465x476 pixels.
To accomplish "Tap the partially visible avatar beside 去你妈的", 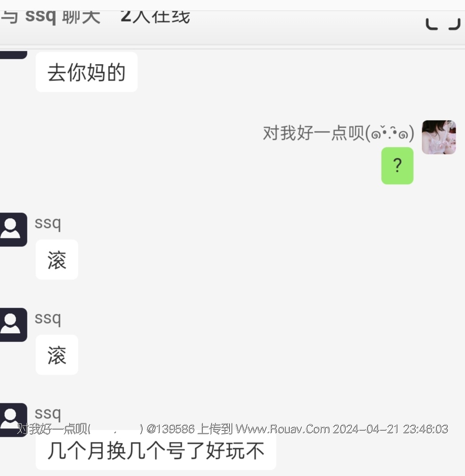I will [x=13, y=55].
